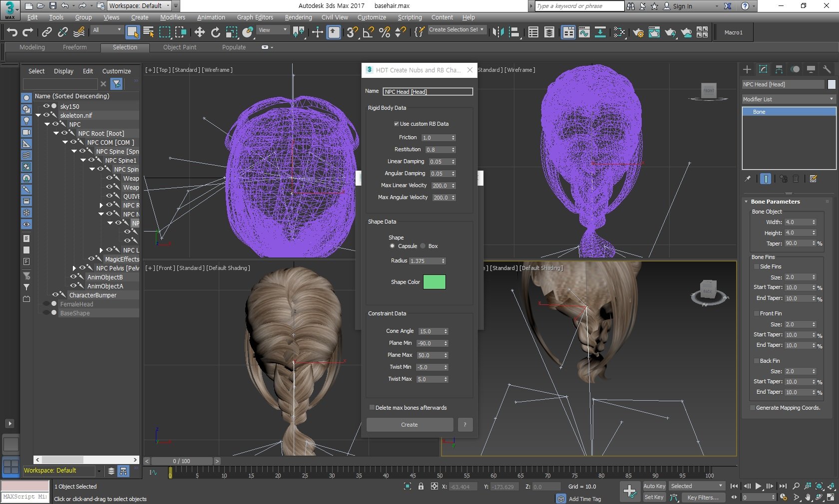This screenshot has width=839, height=504.
Task: Click the green Shape Color swatch
Action: click(x=434, y=282)
